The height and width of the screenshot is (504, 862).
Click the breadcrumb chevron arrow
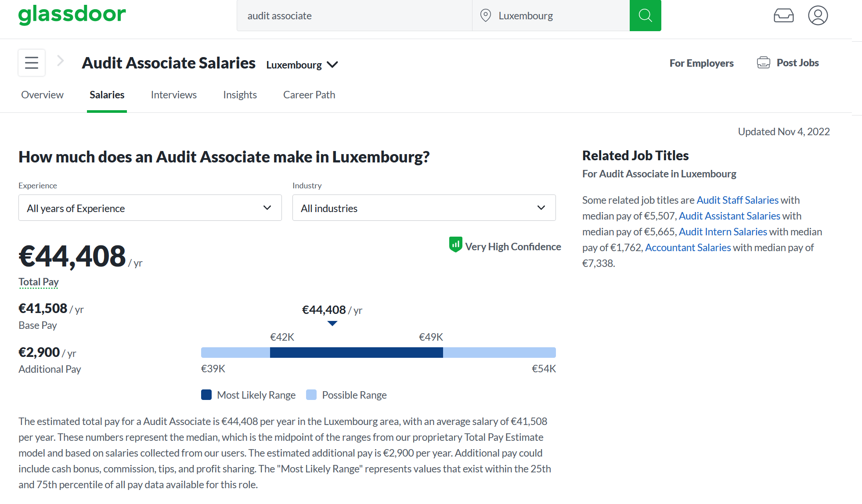[x=61, y=61]
